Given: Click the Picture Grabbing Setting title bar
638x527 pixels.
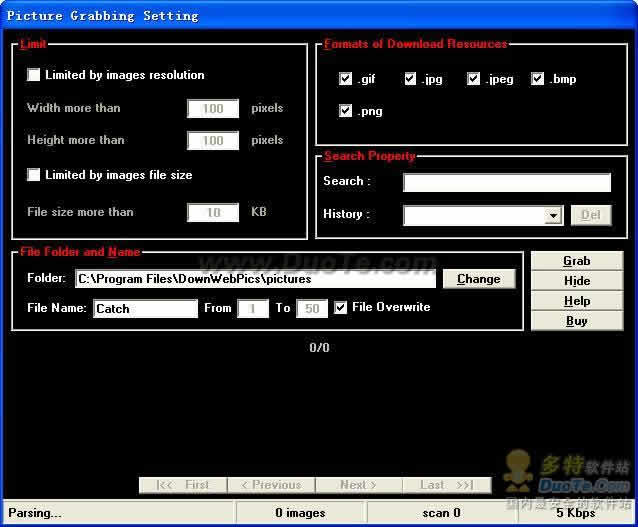Looking at the screenshot, I should pyautogui.click(x=319, y=15).
